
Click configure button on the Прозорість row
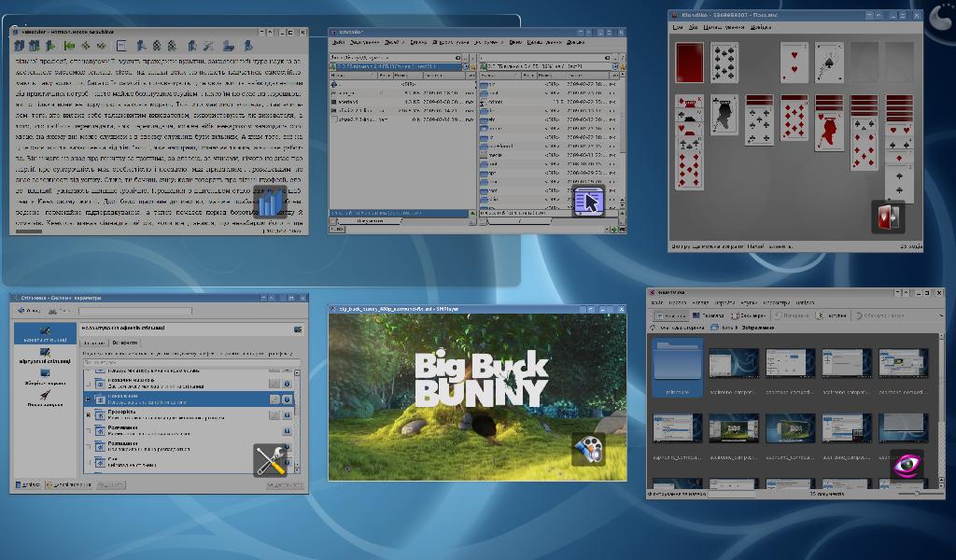coord(275,415)
